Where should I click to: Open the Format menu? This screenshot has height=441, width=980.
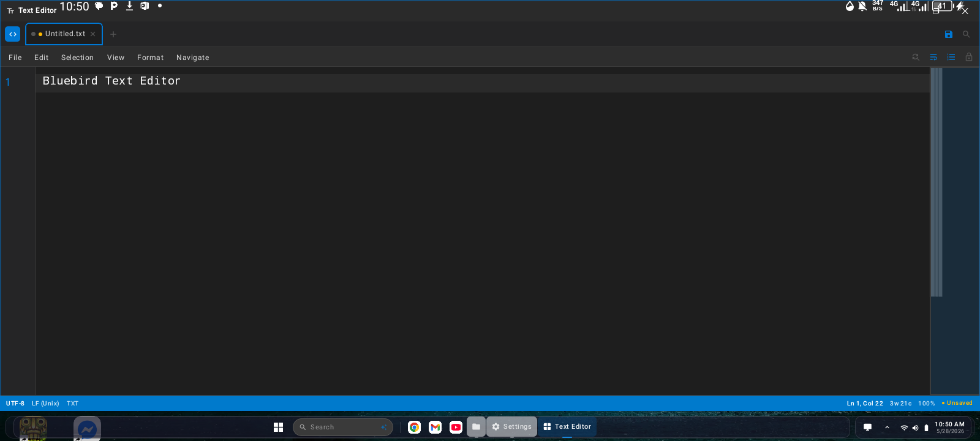pyautogui.click(x=151, y=58)
